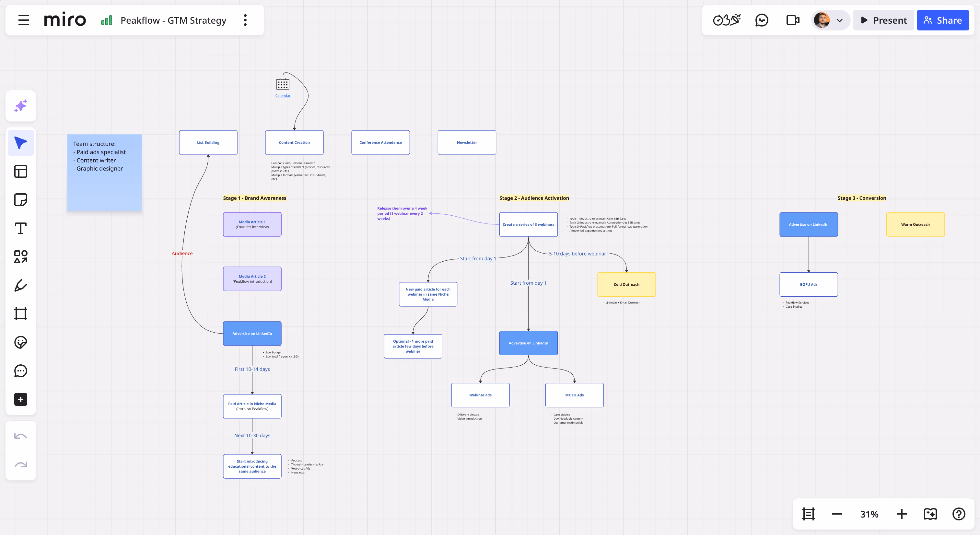Open the Comment tool

20,371
